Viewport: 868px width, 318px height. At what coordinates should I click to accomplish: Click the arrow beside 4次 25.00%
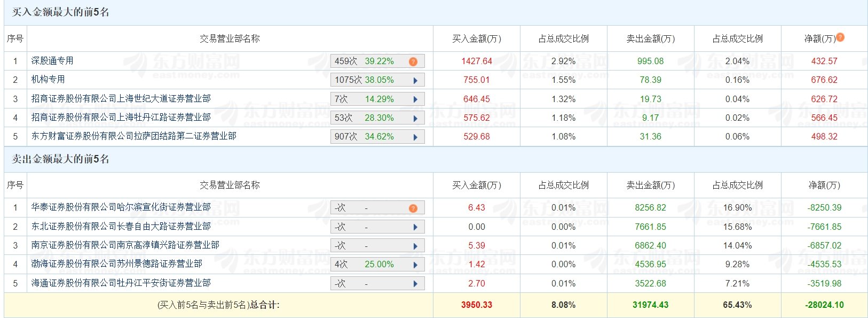pyautogui.click(x=415, y=265)
